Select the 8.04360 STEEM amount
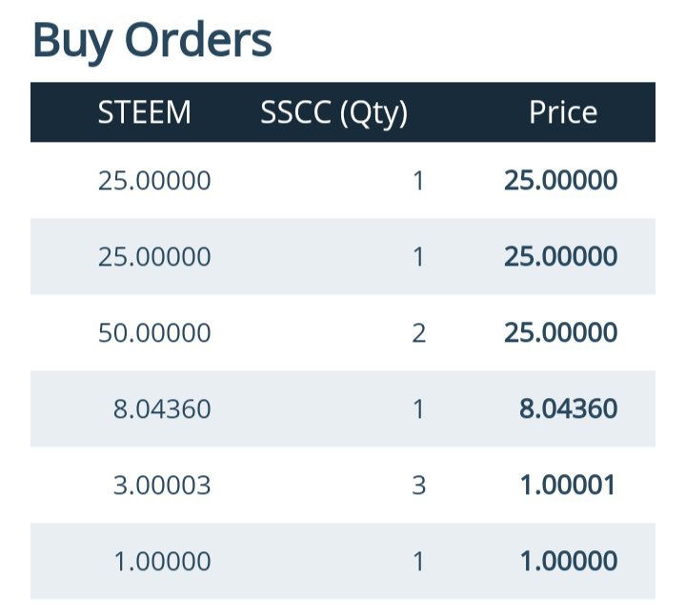Screen dimensions: 686x616 coord(162,409)
